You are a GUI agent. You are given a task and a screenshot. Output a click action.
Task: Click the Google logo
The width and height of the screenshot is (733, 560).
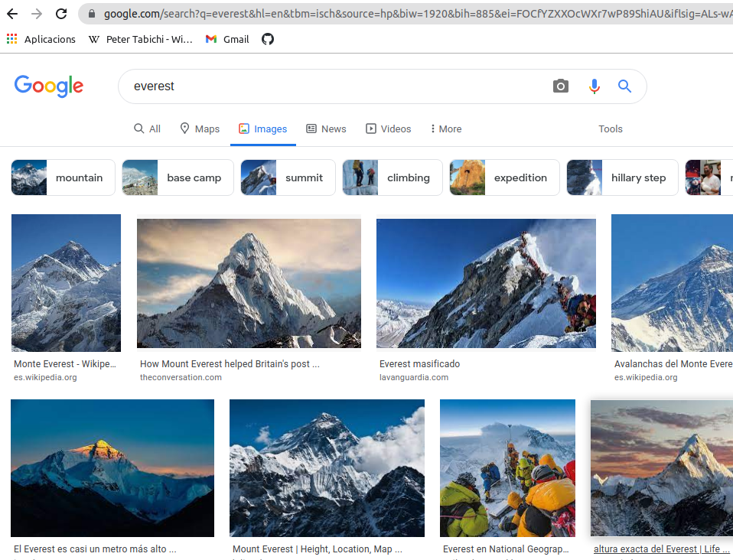click(x=49, y=86)
